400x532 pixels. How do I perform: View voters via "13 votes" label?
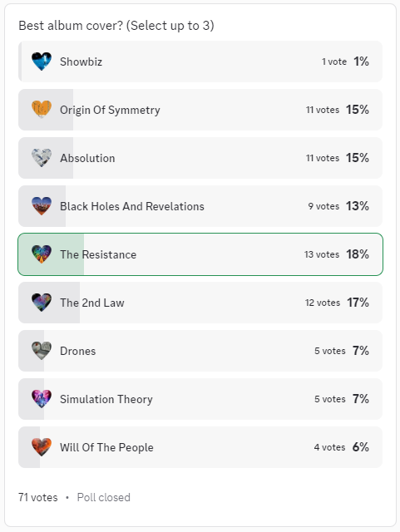point(322,254)
